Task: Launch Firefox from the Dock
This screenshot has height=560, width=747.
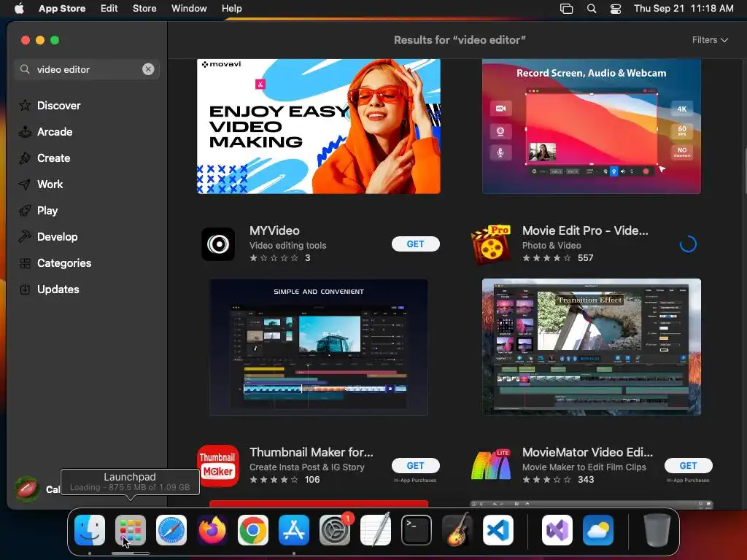Action: [212, 530]
